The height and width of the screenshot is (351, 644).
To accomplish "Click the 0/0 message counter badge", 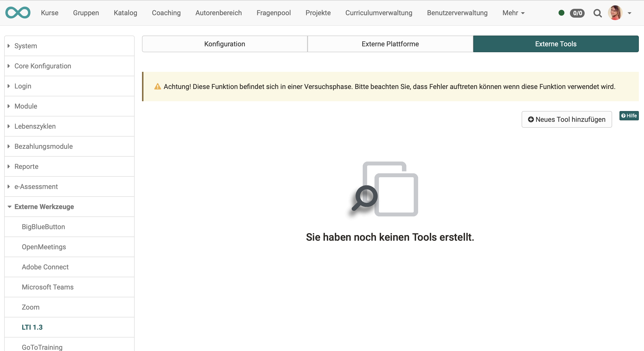I will point(577,13).
